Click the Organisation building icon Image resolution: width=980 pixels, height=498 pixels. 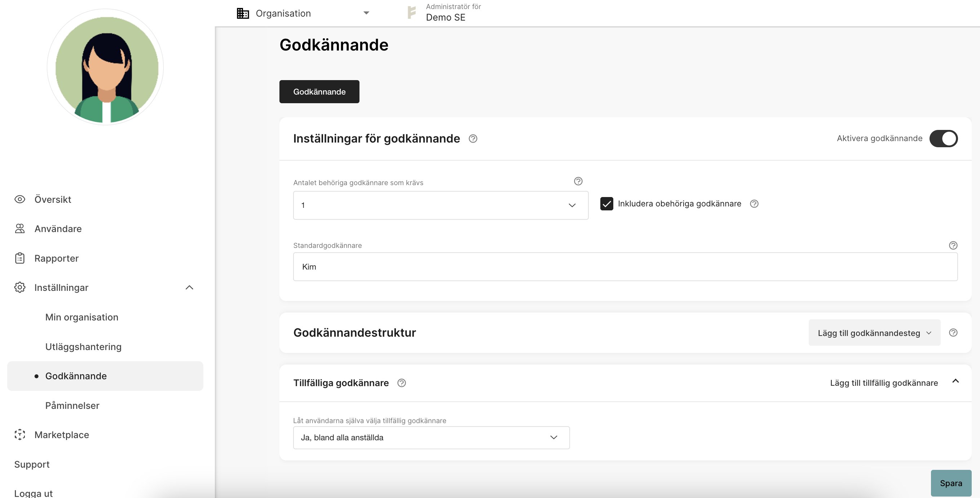pyautogui.click(x=243, y=13)
